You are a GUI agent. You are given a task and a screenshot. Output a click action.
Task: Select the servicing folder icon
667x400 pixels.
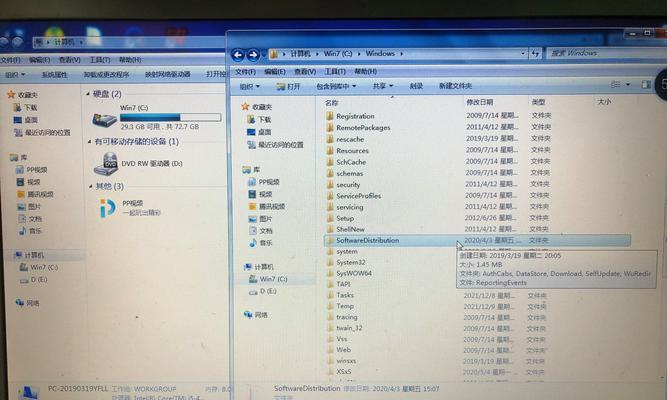330,207
